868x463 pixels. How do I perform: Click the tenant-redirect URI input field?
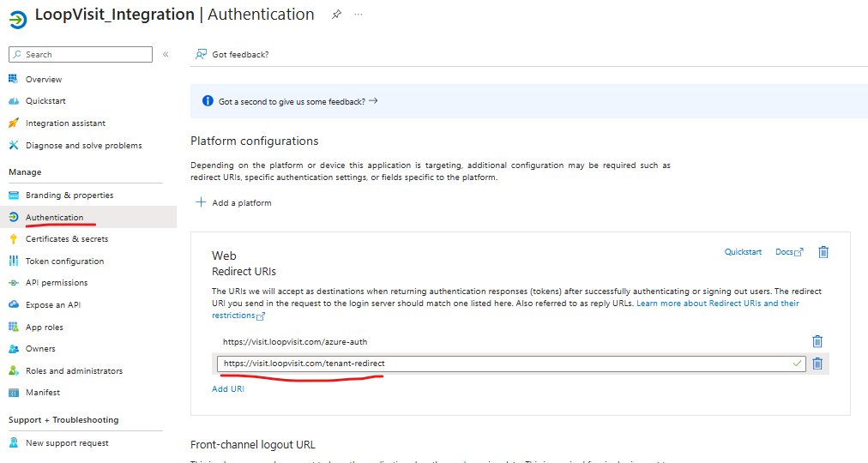pyautogui.click(x=511, y=364)
